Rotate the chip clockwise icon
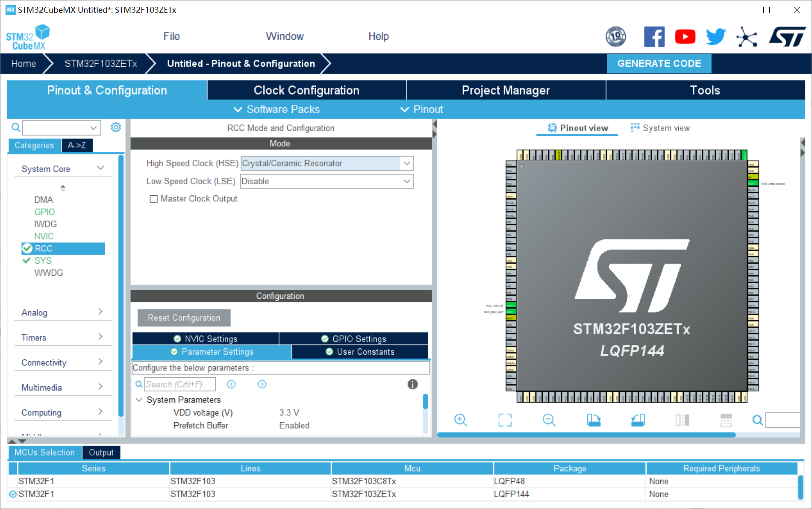Screen dimensions: 812x509 tap(594, 420)
